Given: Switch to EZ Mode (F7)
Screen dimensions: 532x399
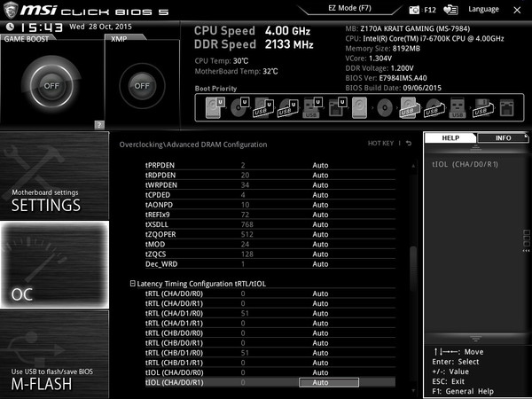Looking at the screenshot, I should (349, 8).
